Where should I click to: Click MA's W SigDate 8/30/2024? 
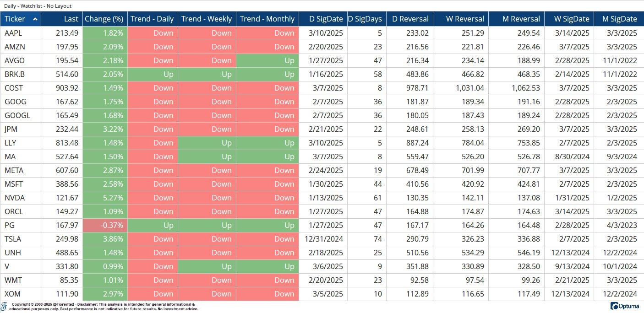coord(572,156)
